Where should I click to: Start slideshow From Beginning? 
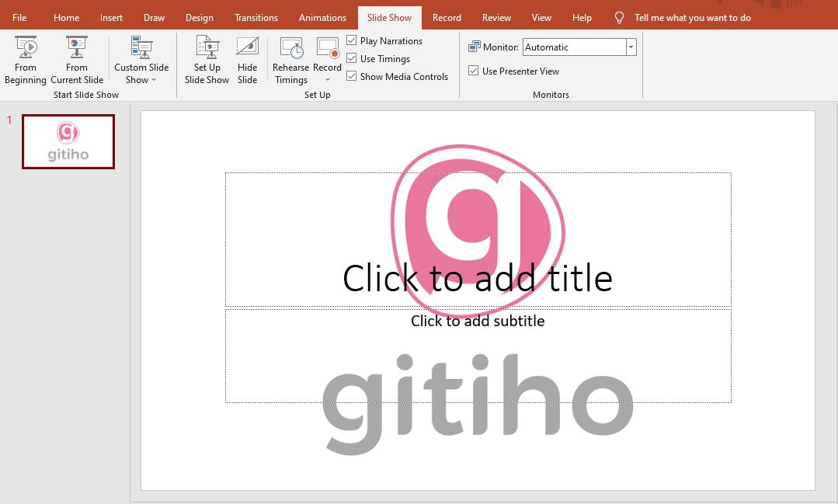(25, 58)
